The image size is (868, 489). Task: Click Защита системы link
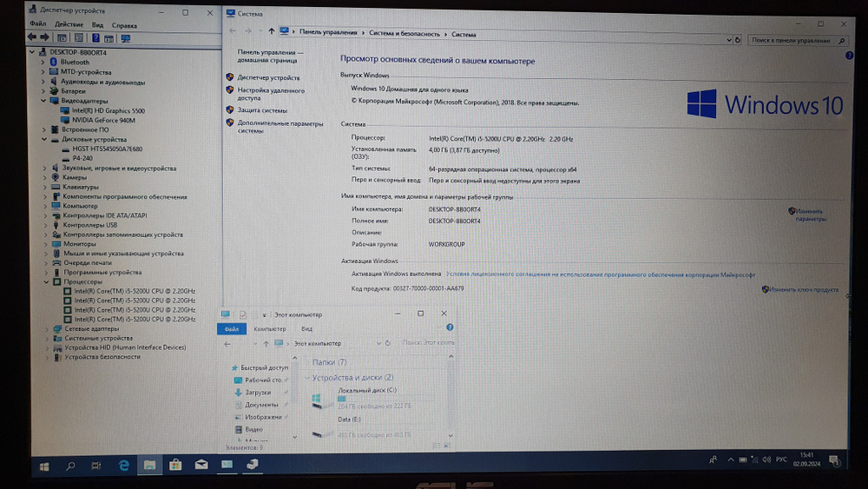[x=262, y=110]
